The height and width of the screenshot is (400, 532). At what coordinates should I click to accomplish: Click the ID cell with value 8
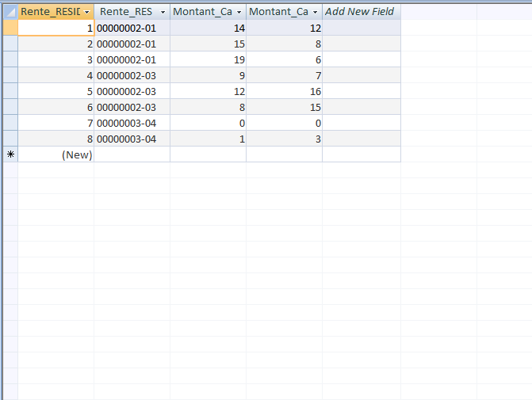coord(55,139)
